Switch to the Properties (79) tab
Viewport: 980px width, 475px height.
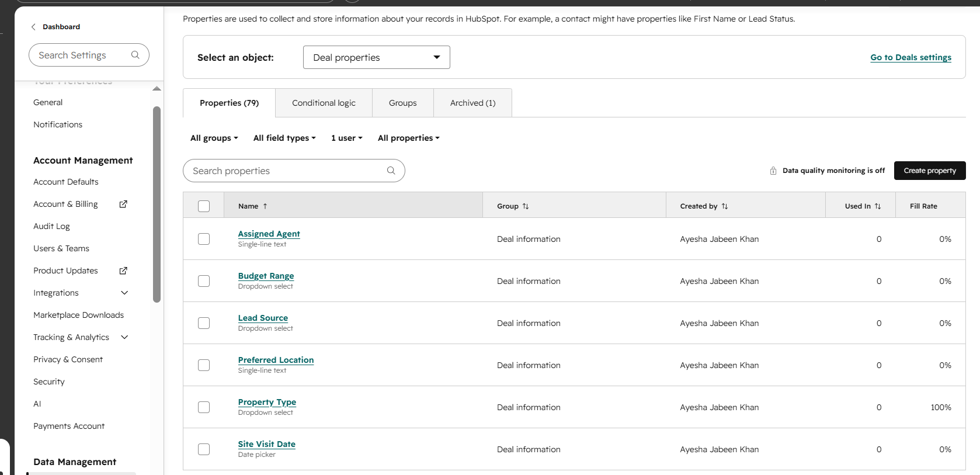(x=229, y=103)
